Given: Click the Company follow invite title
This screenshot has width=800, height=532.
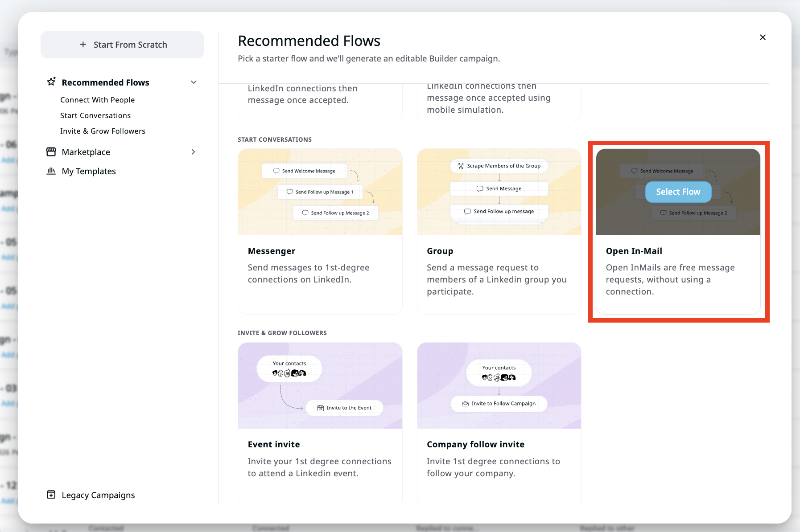Looking at the screenshot, I should 475,444.
